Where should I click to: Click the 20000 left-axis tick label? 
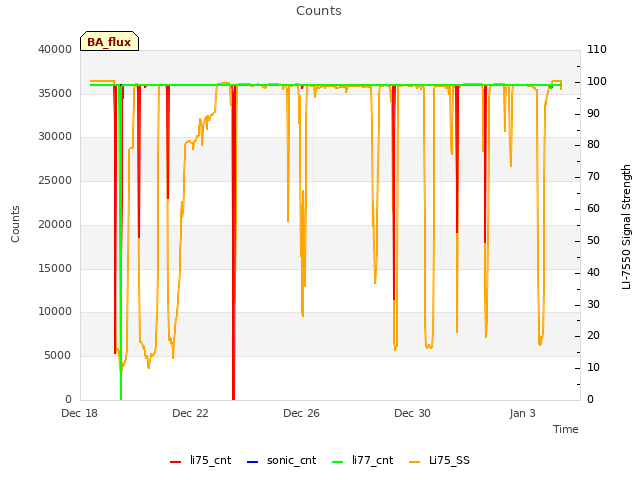[x=55, y=224]
